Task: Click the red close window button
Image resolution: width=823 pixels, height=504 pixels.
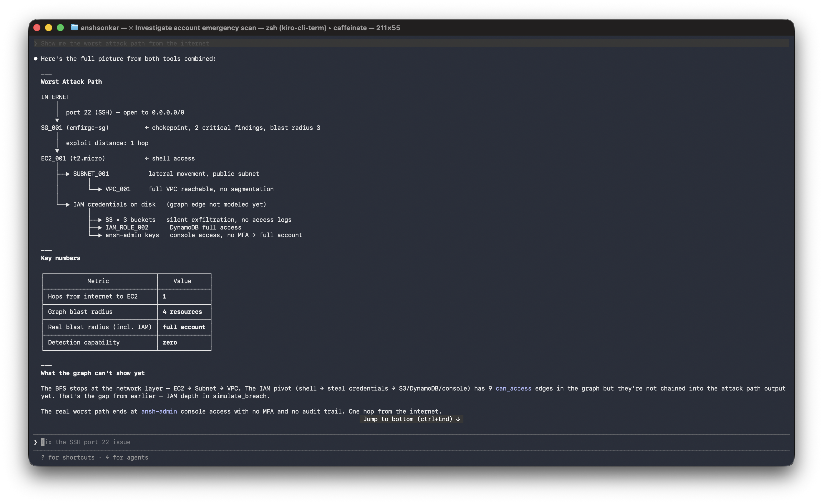Action: [37, 28]
